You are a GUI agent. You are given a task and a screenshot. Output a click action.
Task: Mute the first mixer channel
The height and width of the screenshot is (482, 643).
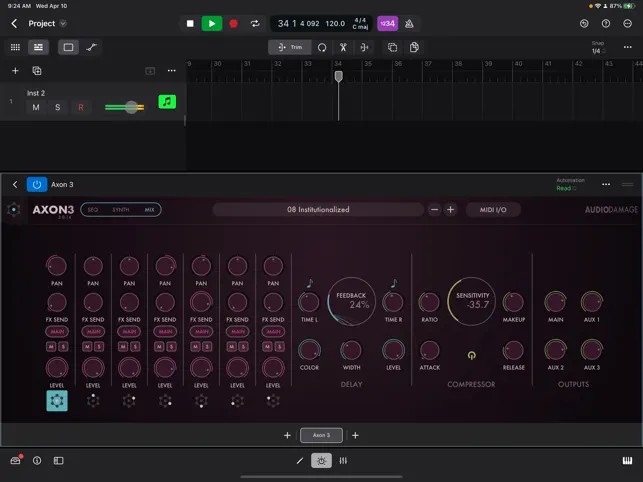(51, 347)
